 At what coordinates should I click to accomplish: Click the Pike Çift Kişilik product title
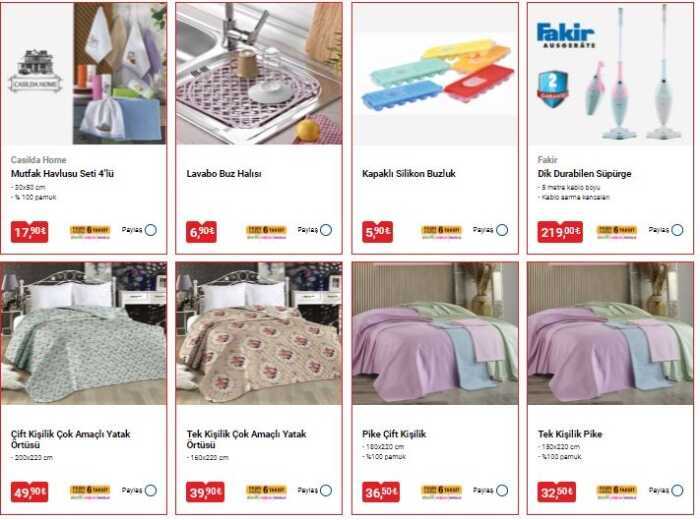coord(394,434)
